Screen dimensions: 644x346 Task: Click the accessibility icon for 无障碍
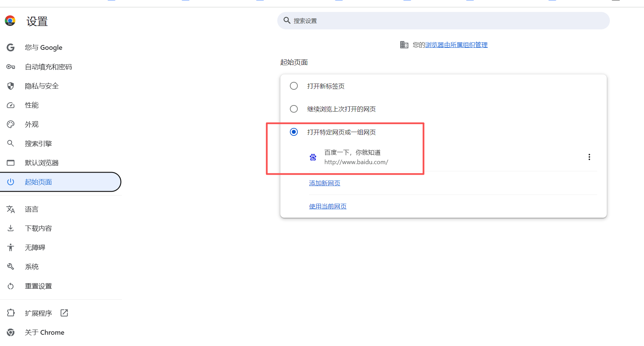[11, 247]
